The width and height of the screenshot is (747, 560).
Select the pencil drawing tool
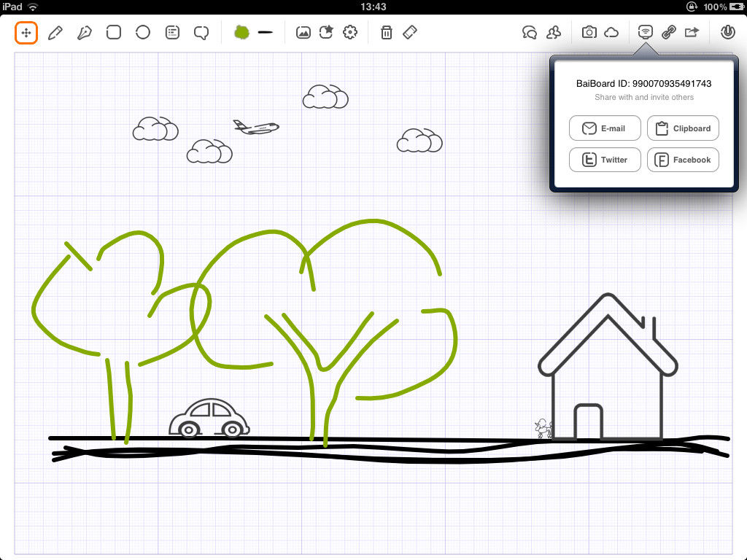coord(55,33)
